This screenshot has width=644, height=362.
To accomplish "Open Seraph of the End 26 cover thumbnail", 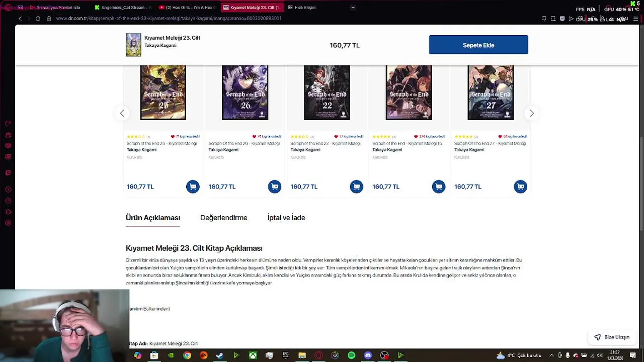I will 245,93.
